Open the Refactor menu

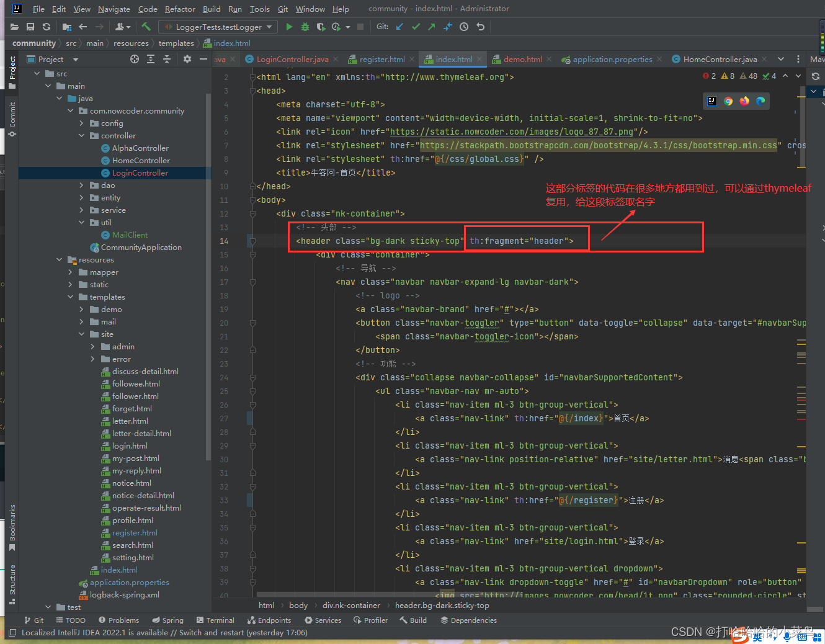click(x=180, y=9)
